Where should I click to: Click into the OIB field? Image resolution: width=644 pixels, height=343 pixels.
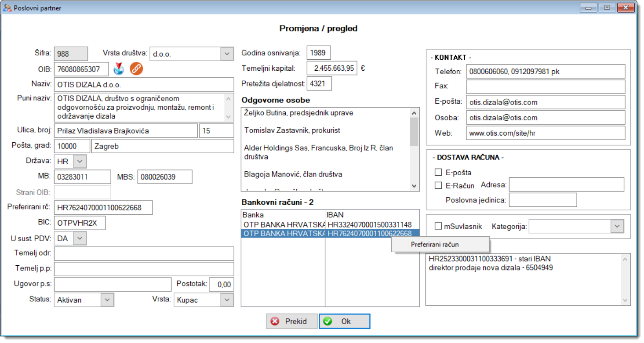81,69
